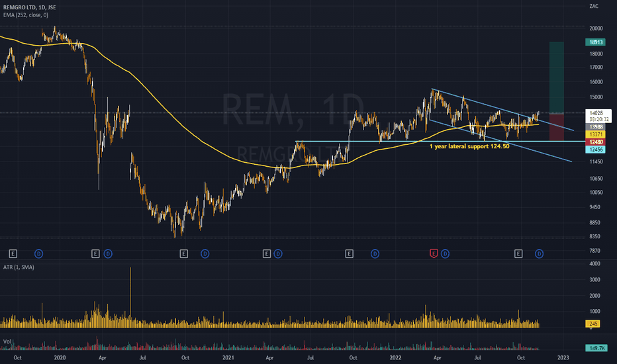This screenshot has height=364, width=617.
Task: Click the 16000 price axis label
Action: [x=596, y=82]
